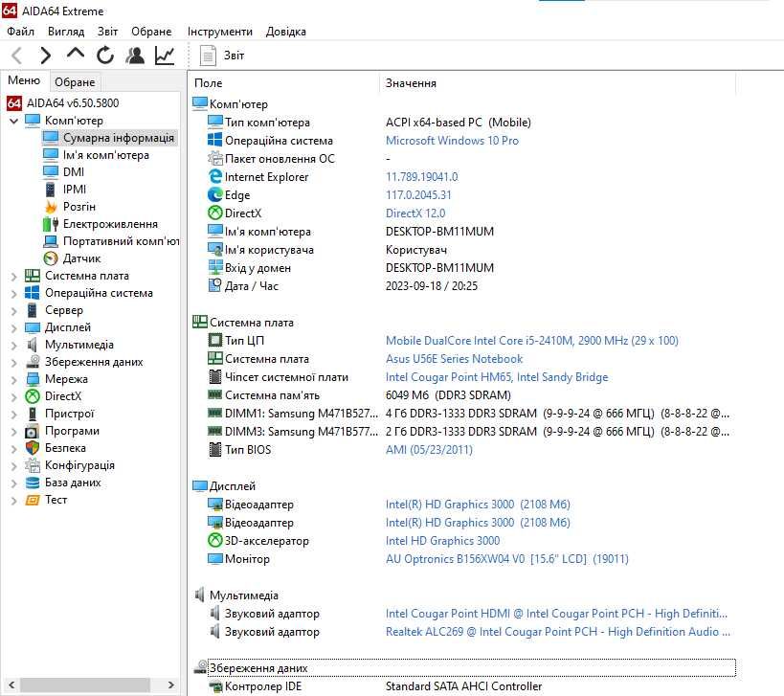This screenshot has width=784, height=696.
Task: Click the Електроживлення battery icon
Action: (51, 224)
